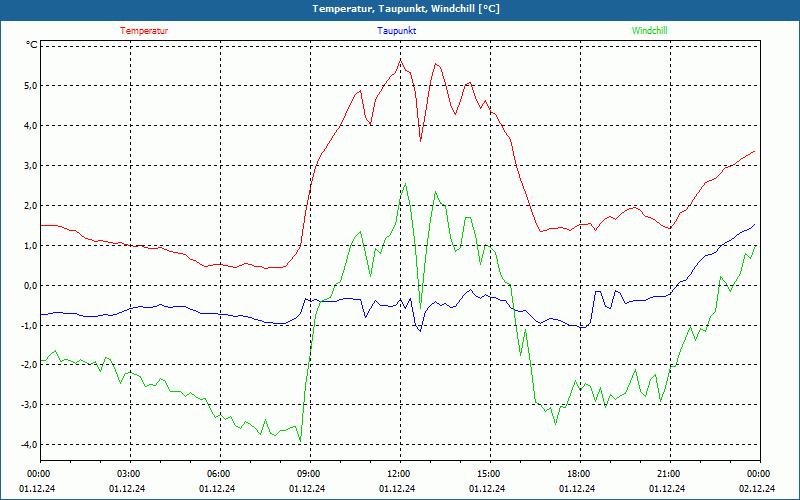800x500 pixels.
Task: Select the green 'Windchill' legend label
Action: click(649, 31)
